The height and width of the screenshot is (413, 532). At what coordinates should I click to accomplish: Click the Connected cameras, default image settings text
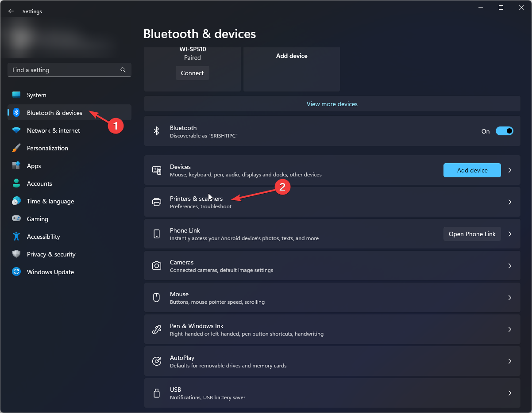pyautogui.click(x=222, y=270)
